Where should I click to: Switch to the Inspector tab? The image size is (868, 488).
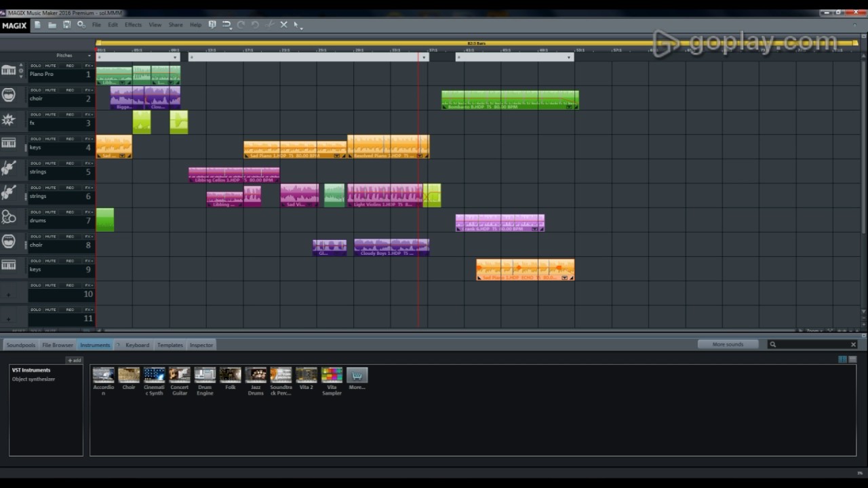(201, 345)
